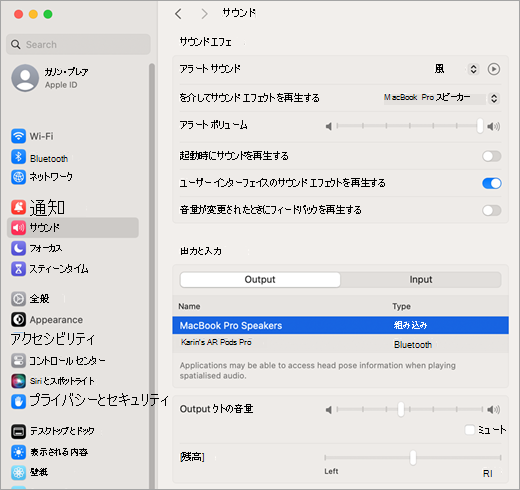The width and height of the screenshot is (520, 490).
Task: Click the Search input field
Action: 78,44
